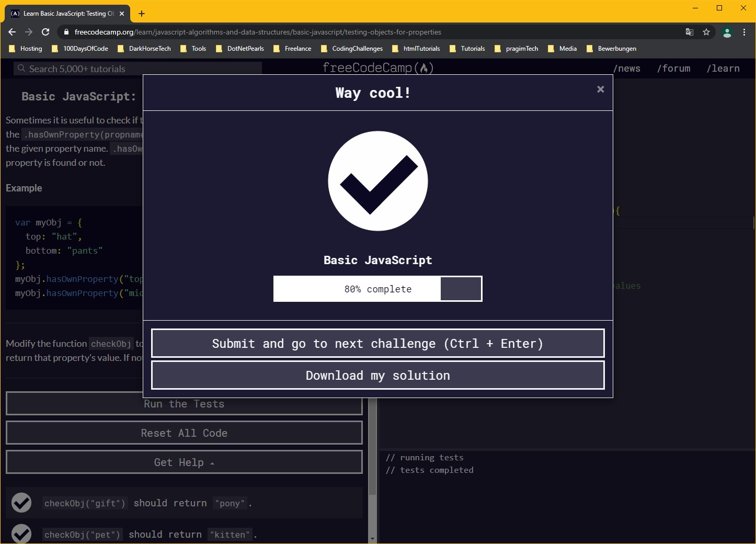Open Chrome profile avatar icon
756x544 pixels.
[x=727, y=32]
